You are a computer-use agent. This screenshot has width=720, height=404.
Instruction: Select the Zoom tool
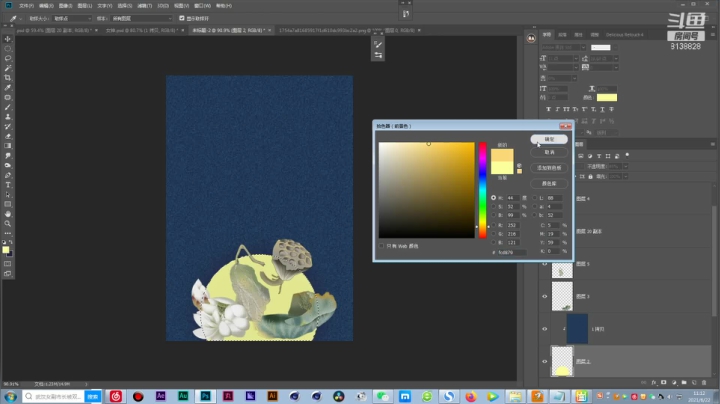(8, 224)
